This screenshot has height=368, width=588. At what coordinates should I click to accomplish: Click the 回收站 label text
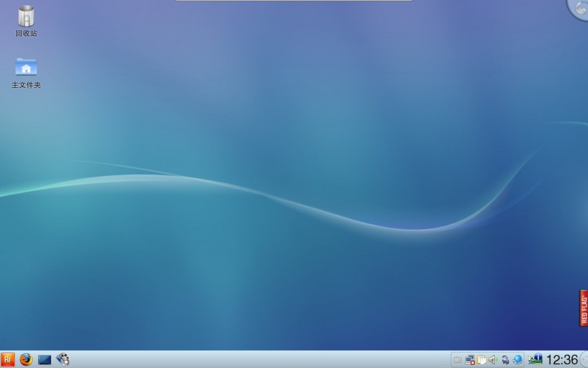click(26, 33)
